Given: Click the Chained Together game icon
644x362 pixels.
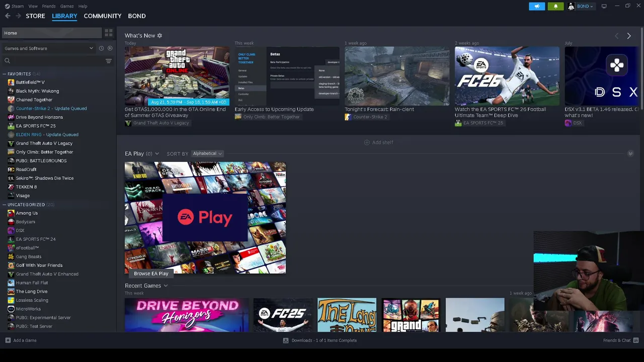Looking at the screenshot, I should pos(11,100).
